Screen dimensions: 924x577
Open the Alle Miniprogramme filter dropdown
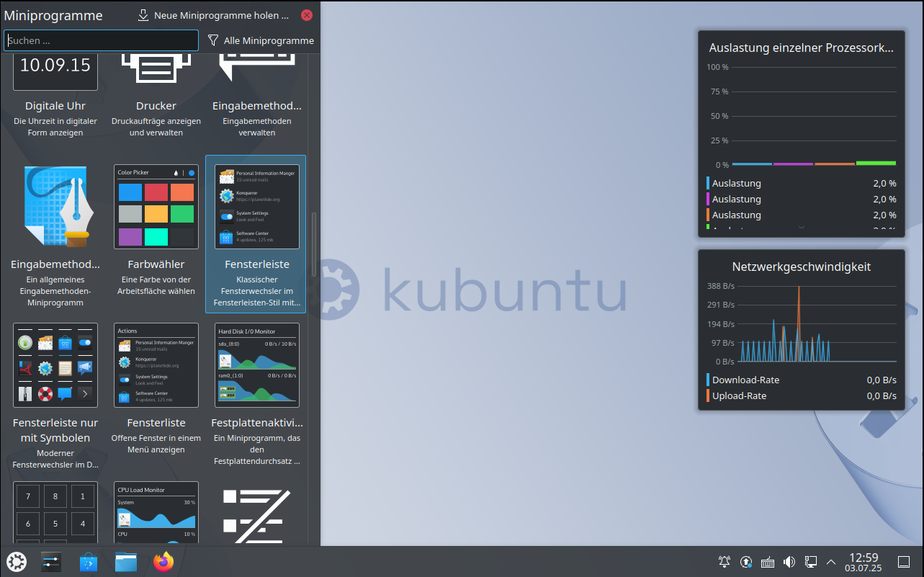point(261,40)
